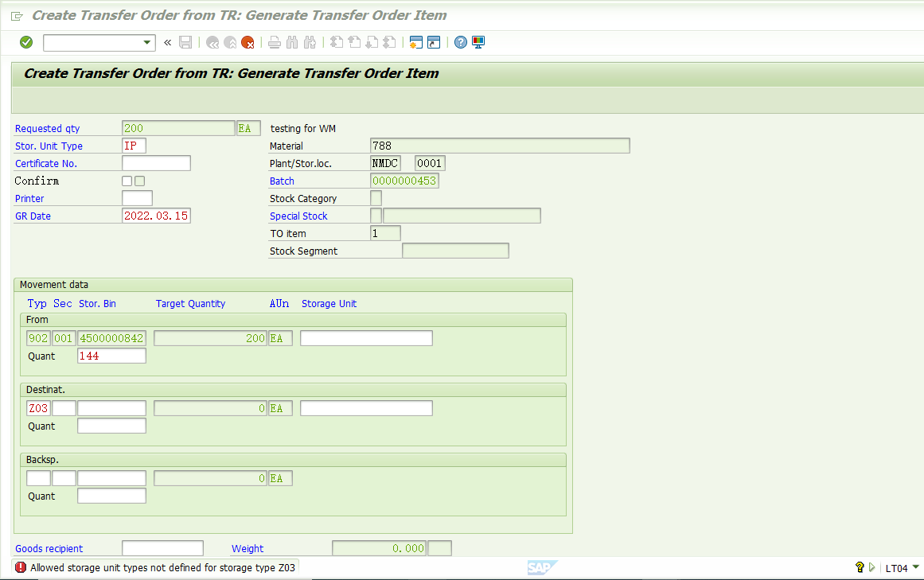Click the Help (question mark) toolbar icon
This screenshot has width=924, height=580.
click(461, 42)
